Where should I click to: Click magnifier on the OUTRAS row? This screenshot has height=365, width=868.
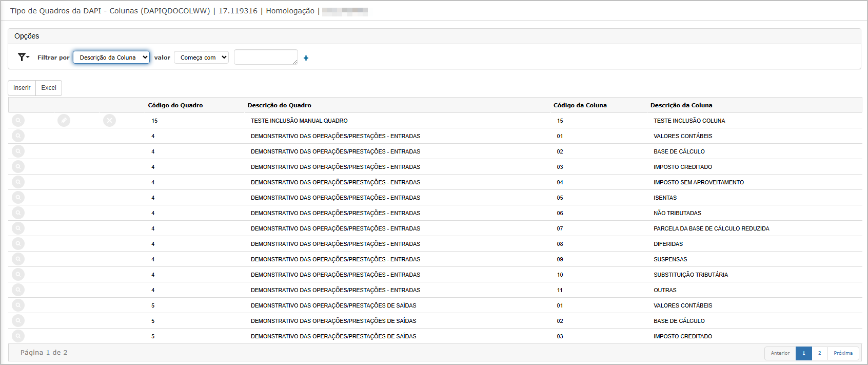pos(18,290)
